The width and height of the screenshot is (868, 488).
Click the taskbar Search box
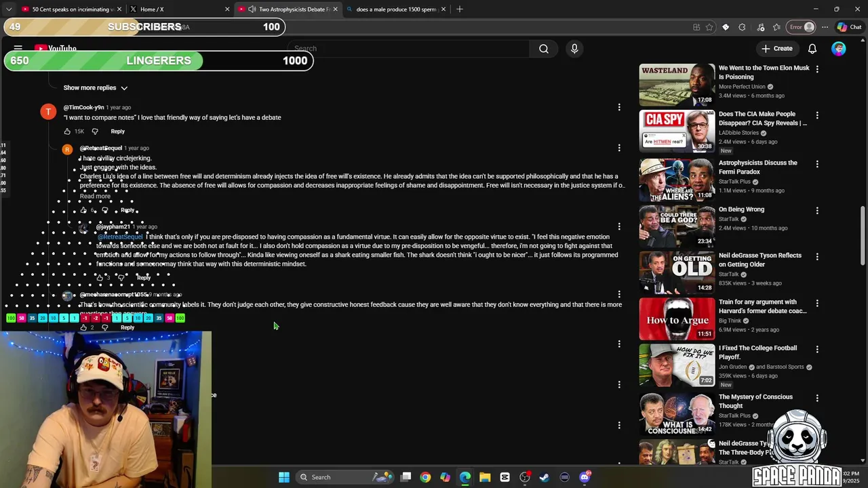click(347, 477)
